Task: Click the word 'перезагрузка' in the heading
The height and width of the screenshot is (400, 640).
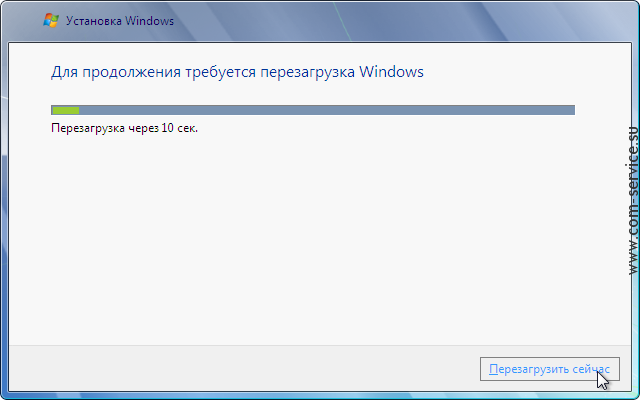Action: point(308,73)
